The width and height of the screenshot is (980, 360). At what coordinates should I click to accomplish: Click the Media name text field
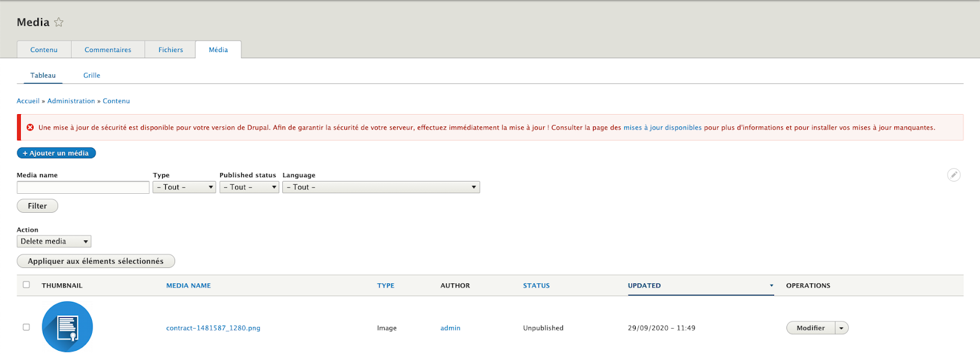pyautogui.click(x=83, y=187)
